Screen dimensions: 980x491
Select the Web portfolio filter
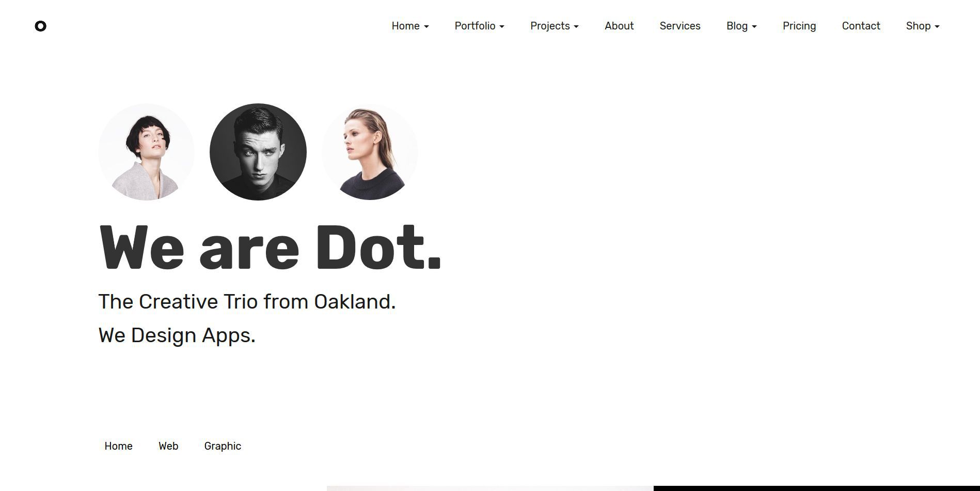pyautogui.click(x=168, y=446)
